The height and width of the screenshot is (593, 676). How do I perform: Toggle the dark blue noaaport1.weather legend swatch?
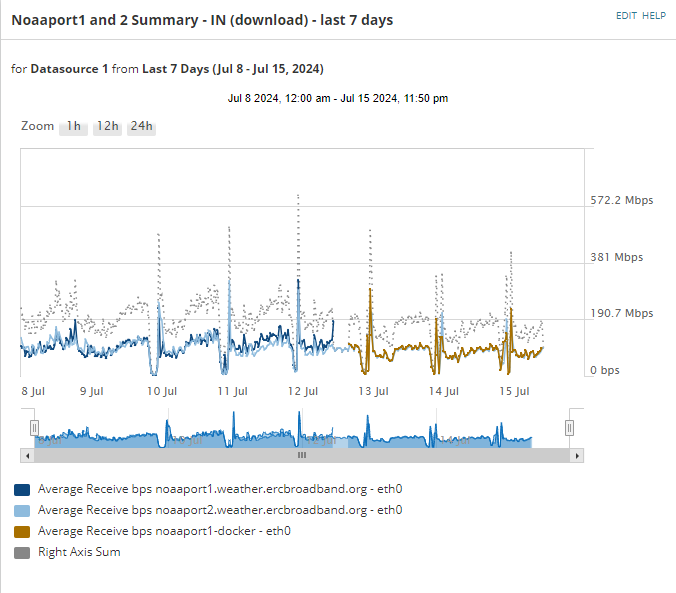22,491
